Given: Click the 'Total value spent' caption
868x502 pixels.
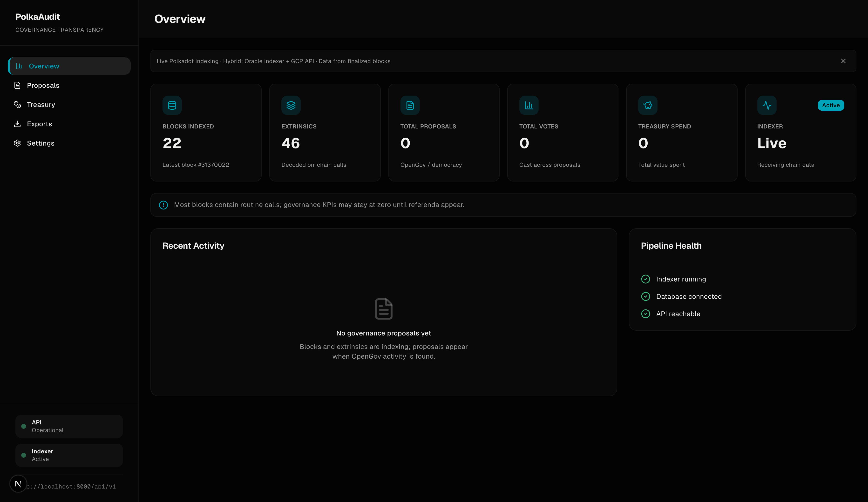Looking at the screenshot, I should [x=661, y=165].
